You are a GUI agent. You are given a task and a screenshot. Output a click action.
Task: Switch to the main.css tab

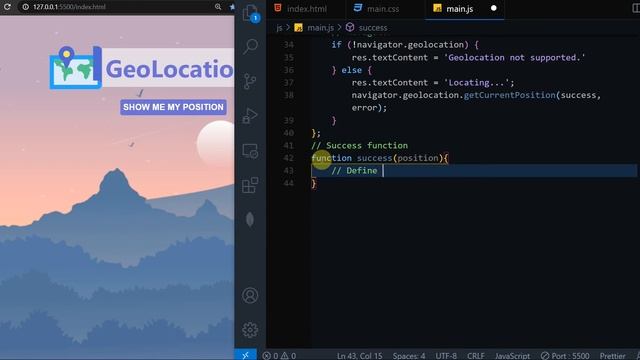pyautogui.click(x=377, y=9)
